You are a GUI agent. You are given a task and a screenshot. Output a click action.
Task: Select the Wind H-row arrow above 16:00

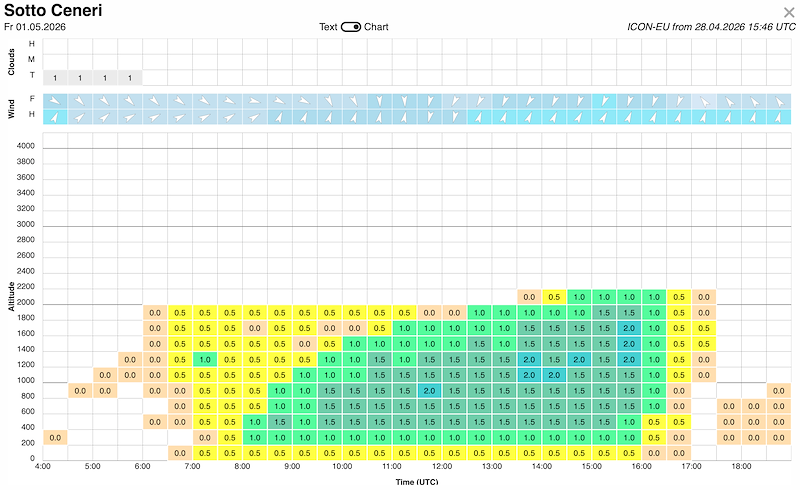654,117
